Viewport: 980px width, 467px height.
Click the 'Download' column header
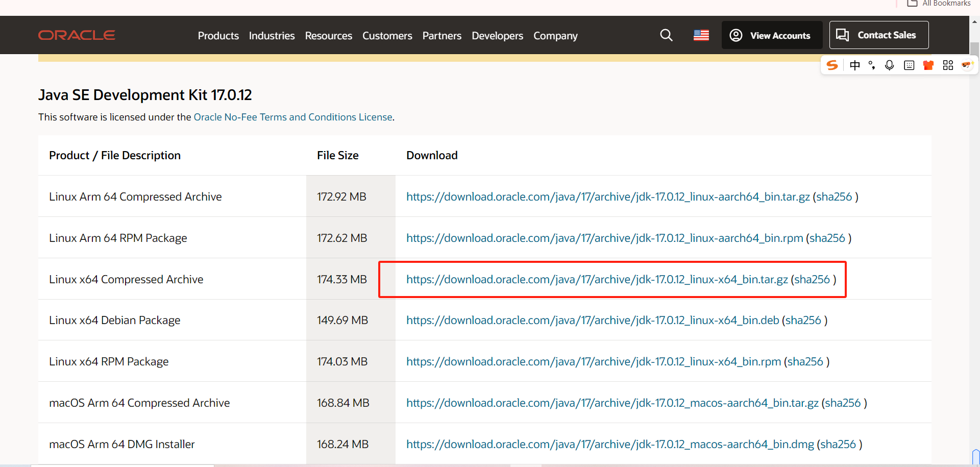click(x=432, y=155)
